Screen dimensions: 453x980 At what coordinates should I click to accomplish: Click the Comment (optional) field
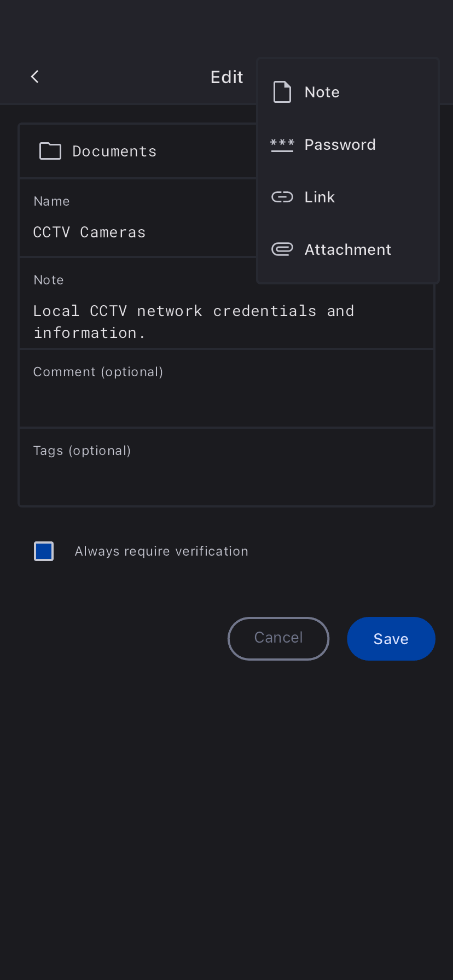226,395
